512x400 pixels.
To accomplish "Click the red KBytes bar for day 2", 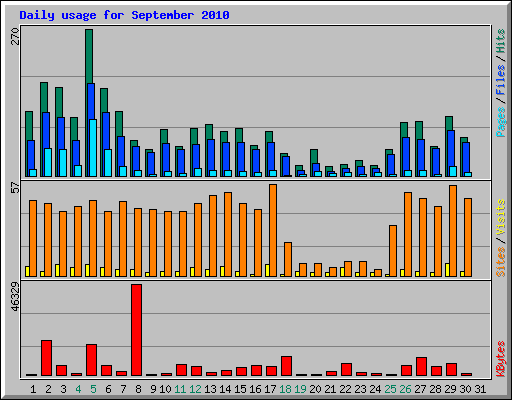I will 46,358.
